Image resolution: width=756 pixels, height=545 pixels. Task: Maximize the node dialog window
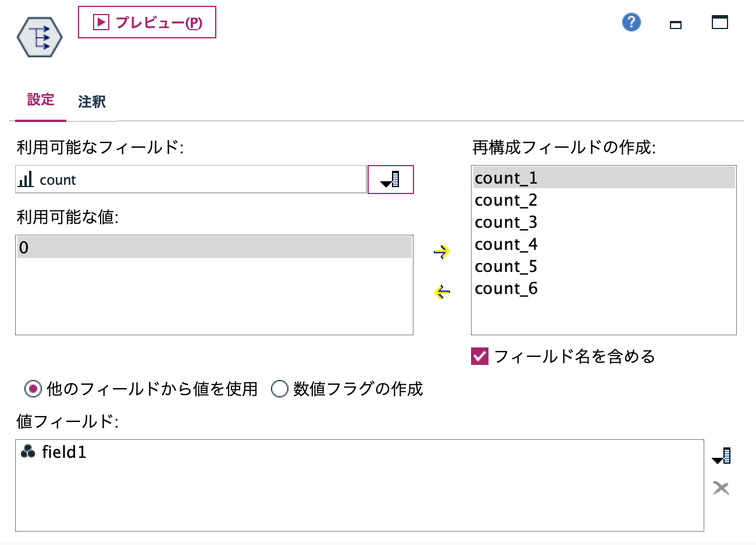tap(719, 21)
